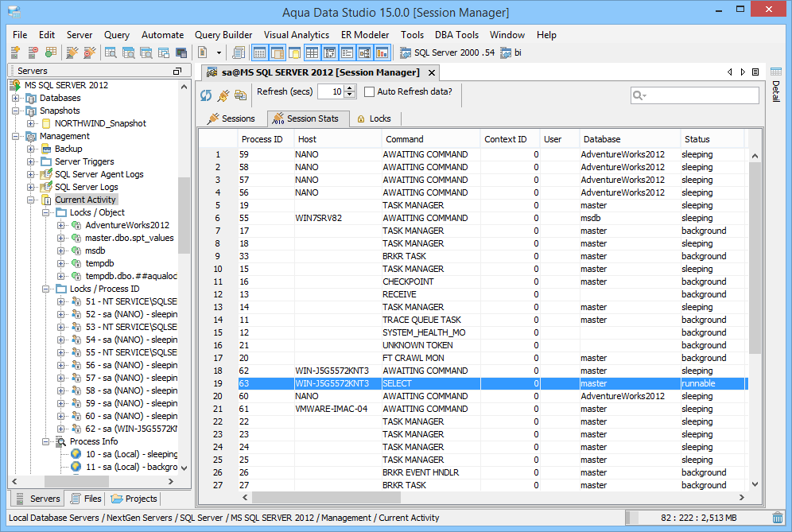Enable the Auto Refresh data checkbox
Viewport: 792px width, 532px height.
[369, 91]
